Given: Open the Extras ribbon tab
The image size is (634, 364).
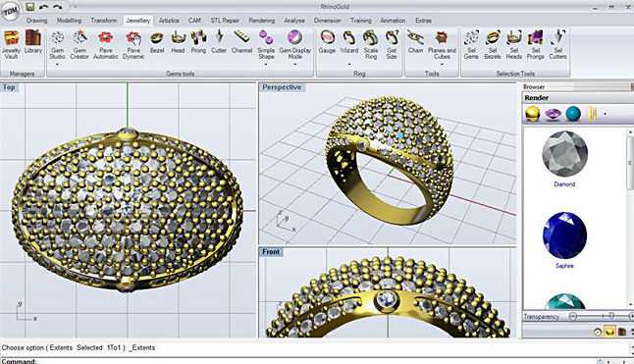Looking at the screenshot, I should click(x=423, y=21).
